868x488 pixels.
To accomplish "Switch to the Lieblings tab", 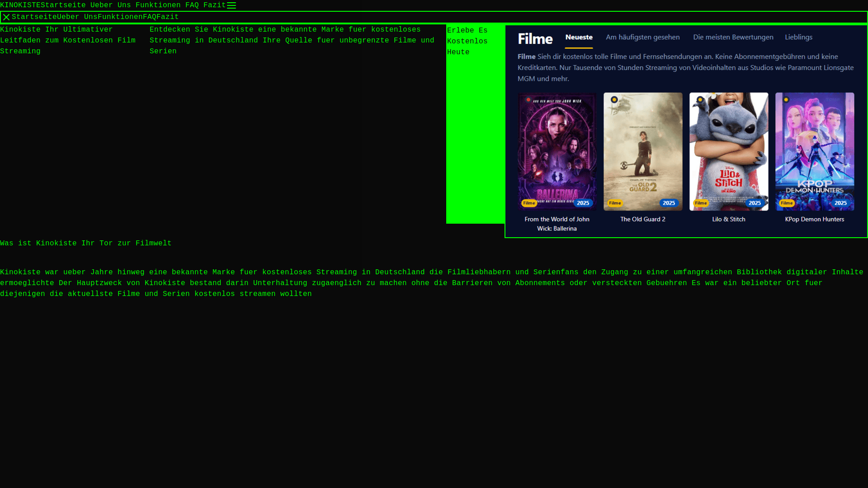I will point(798,38).
